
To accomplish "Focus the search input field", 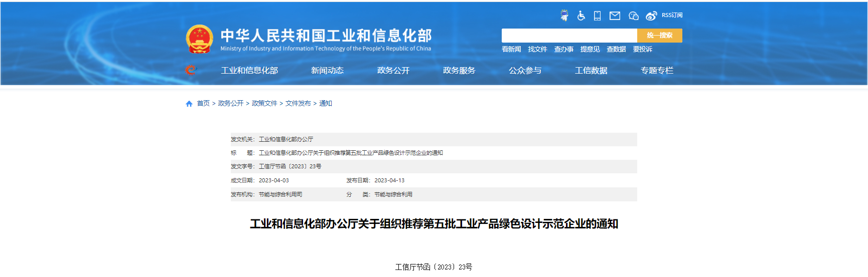I will (569, 36).
